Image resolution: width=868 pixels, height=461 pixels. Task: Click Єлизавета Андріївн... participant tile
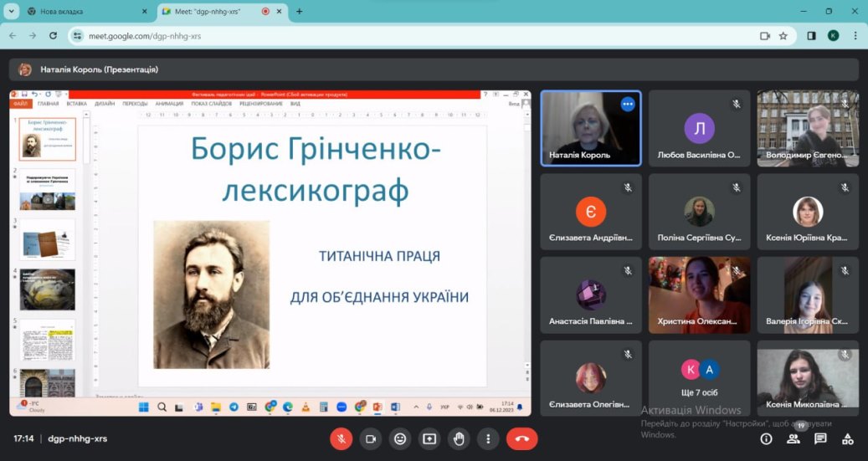tap(591, 212)
